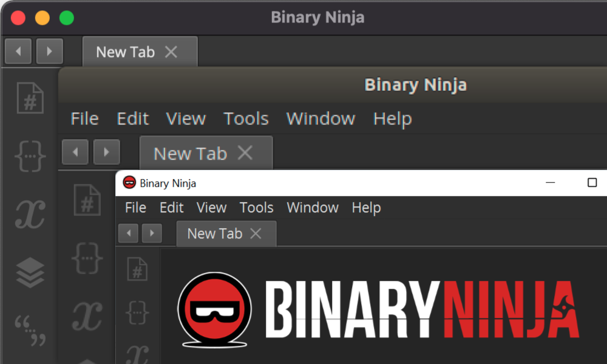Image resolution: width=607 pixels, height=364 pixels.
Task: Open View menu in front Windows window
Action: click(x=211, y=207)
